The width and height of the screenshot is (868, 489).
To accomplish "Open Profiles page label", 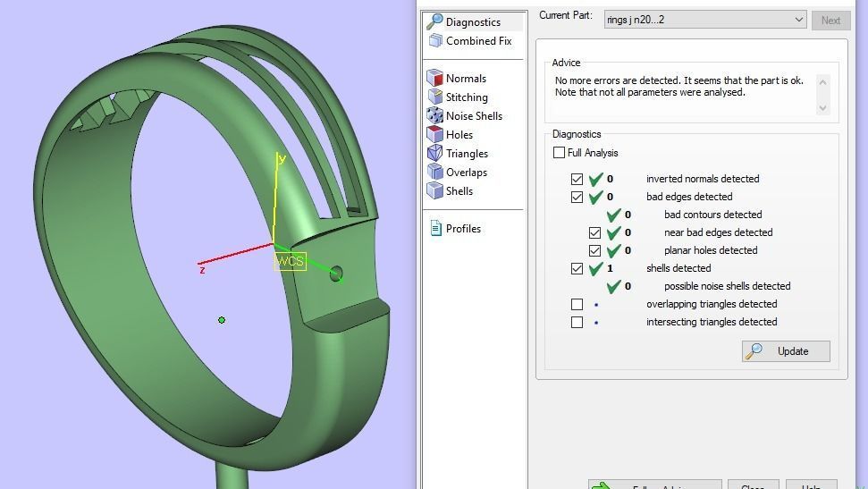I will click(x=463, y=228).
